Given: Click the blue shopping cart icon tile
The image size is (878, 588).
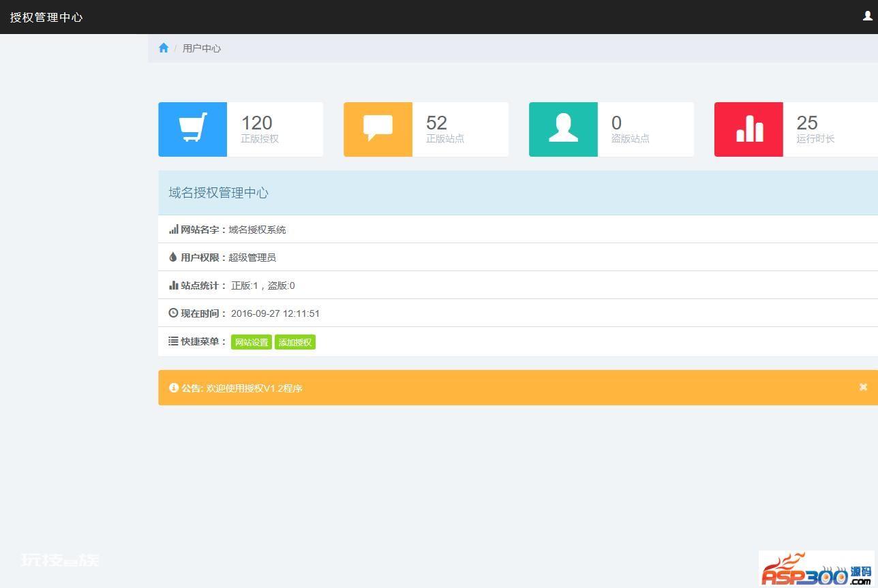Looking at the screenshot, I should [x=193, y=129].
